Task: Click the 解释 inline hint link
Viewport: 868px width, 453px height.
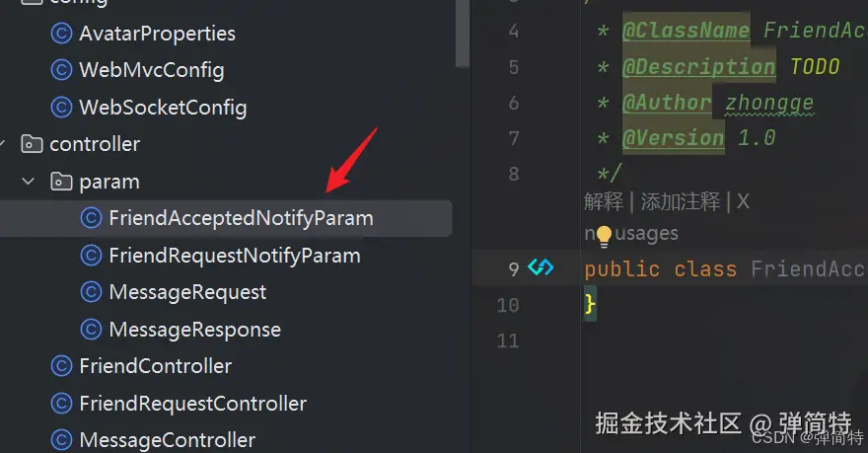Action: click(604, 201)
